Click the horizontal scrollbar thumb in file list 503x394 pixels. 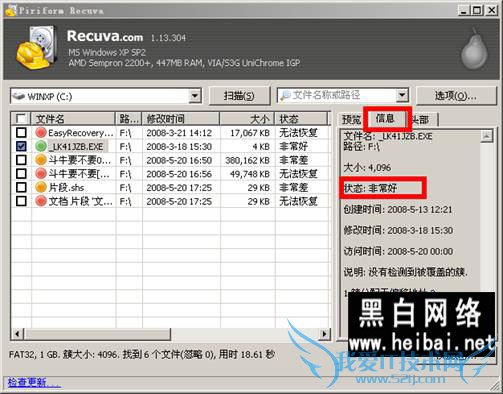click(98, 334)
